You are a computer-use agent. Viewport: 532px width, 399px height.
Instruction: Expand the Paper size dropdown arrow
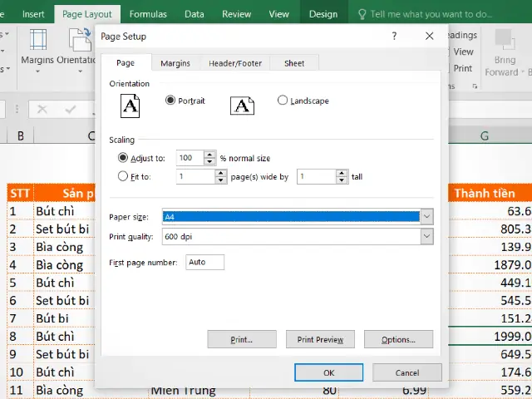(426, 216)
